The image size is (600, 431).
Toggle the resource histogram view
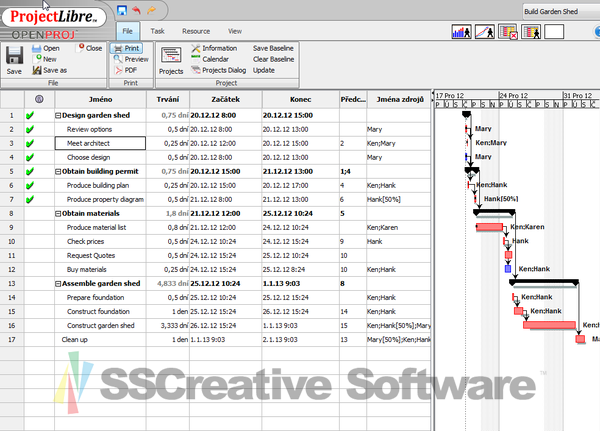[462, 32]
